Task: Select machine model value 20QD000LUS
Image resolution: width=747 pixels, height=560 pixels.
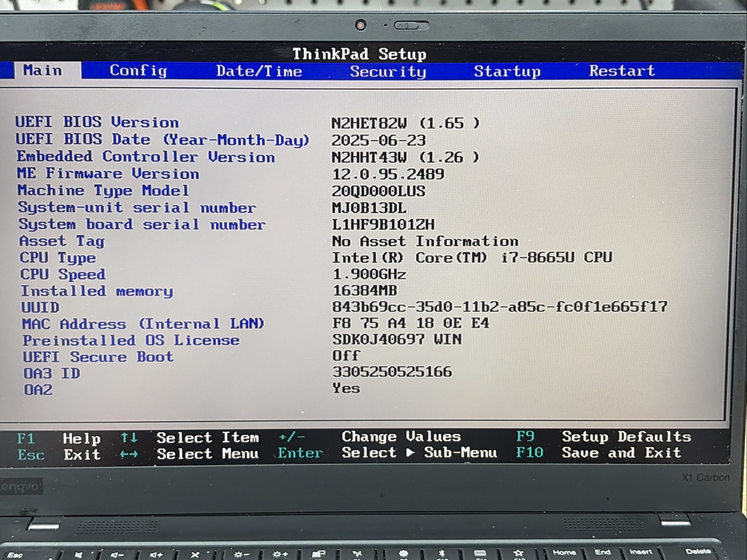Action: 378,191
